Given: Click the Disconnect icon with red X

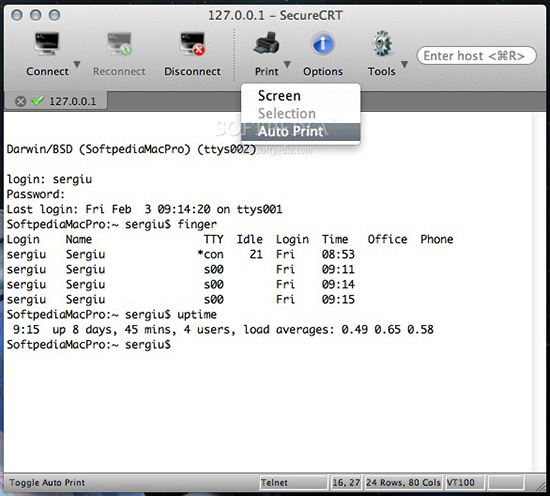Looking at the screenshot, I should 192,44.
